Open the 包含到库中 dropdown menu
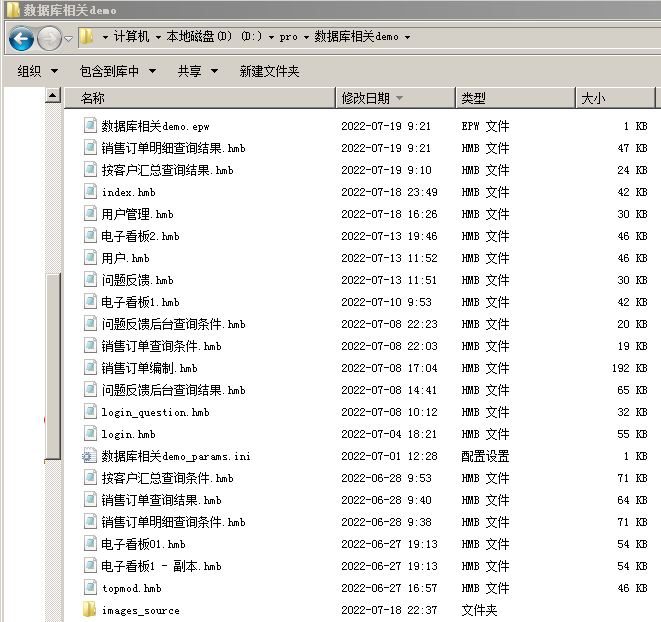This screenshot has height=622, width=661. point(117,71)
